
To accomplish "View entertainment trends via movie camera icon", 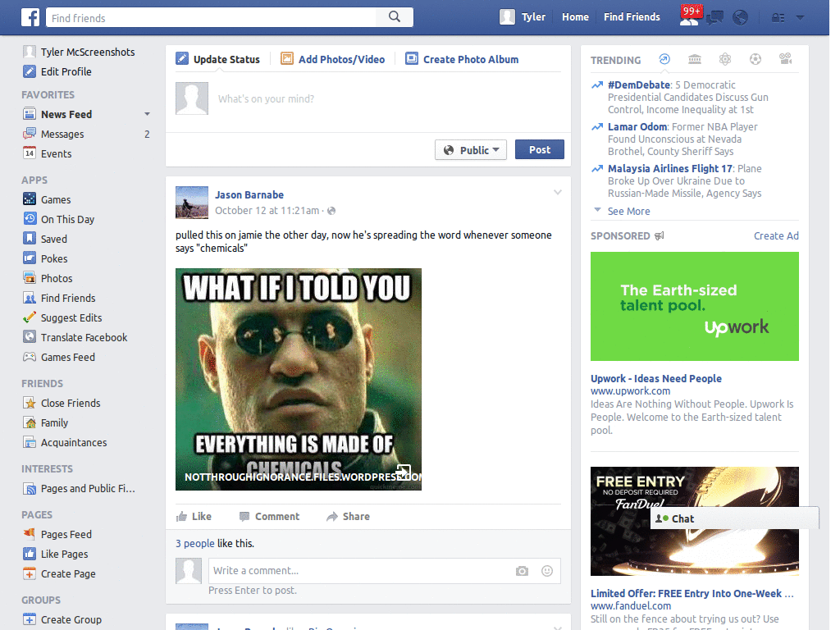I will (785, 59).
